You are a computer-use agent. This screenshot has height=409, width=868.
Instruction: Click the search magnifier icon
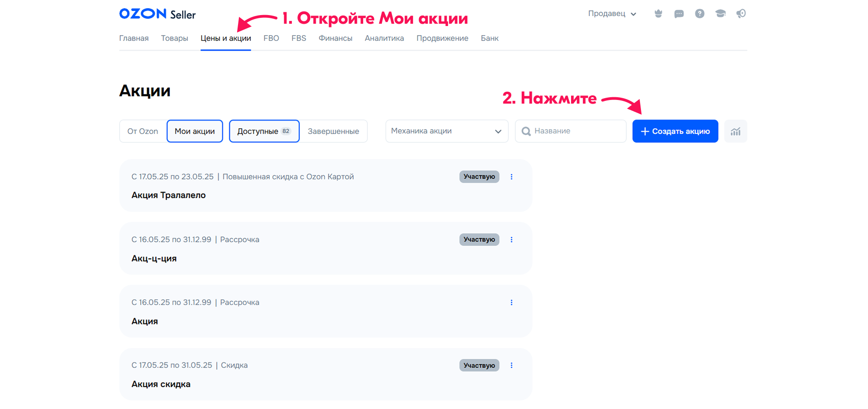pos(526,131)
